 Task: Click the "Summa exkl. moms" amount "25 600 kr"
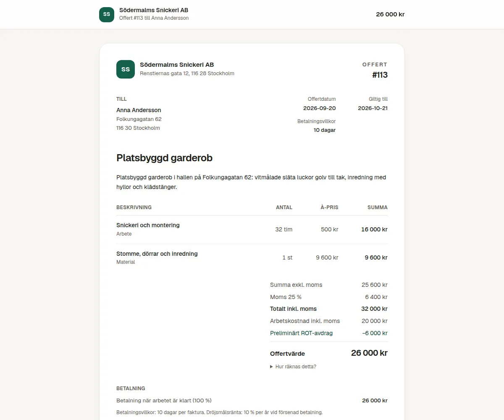click(x=375, y=285)
